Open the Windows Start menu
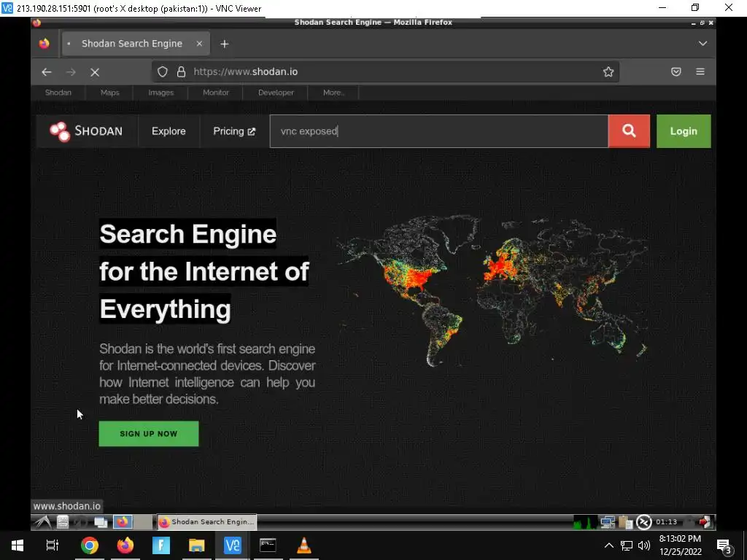747x560 pixels. click(18, 545)
